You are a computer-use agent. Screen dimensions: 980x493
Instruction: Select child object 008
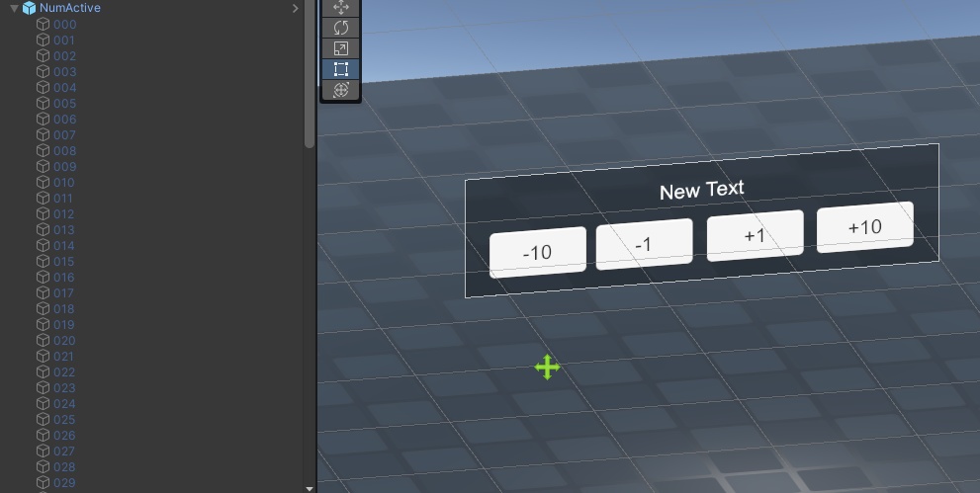65,151
